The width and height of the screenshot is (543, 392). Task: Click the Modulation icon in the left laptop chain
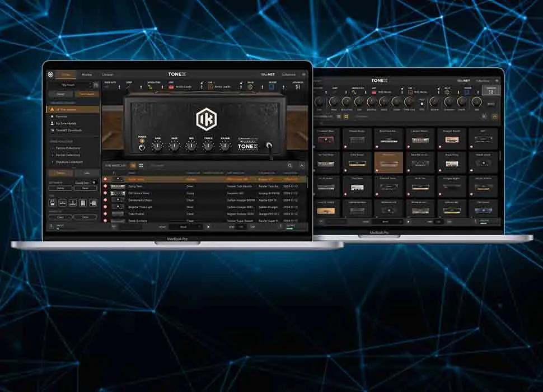pyautogui.click(x=150, y=87)
